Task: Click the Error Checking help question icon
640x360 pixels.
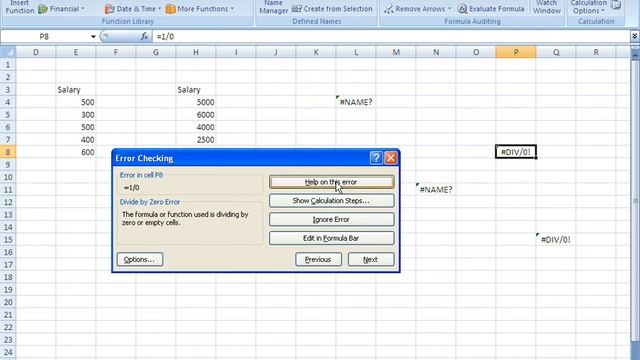Action: (x=376, y=158)
